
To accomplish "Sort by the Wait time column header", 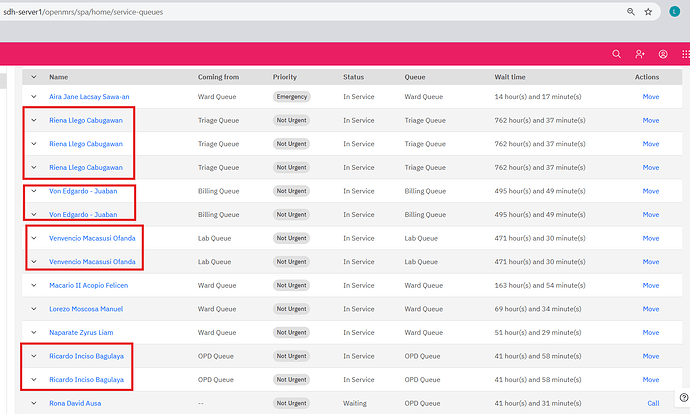I will click(x=510, y=76).
